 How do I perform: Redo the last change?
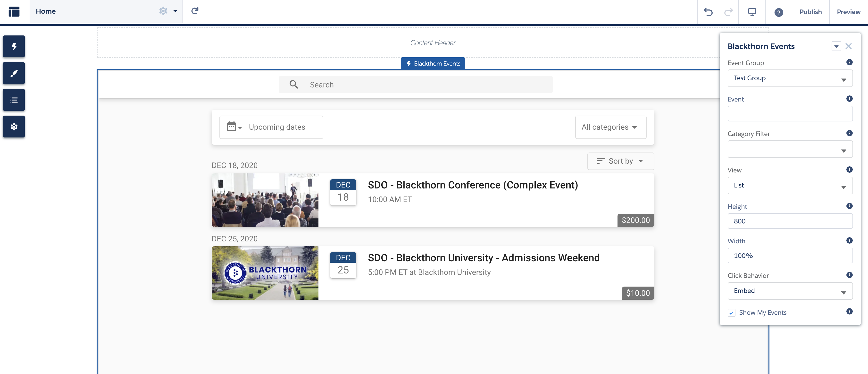(728, 12)
